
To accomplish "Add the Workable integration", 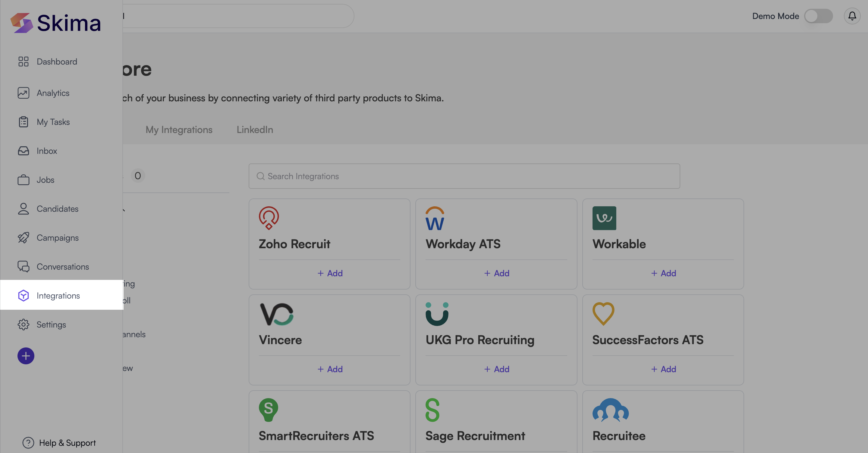I will pos(663,273).
